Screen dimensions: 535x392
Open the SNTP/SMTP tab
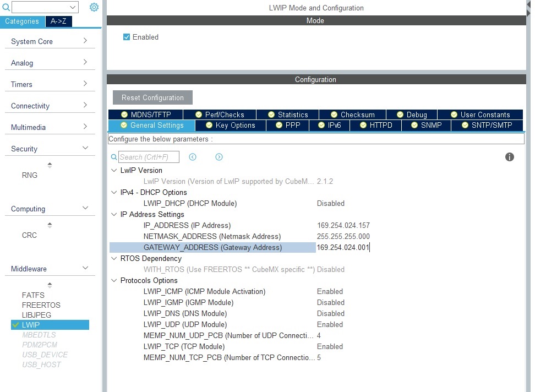[487, 125]
